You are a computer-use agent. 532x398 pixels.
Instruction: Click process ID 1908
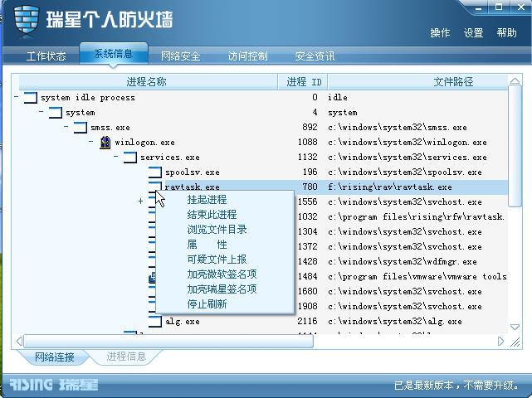pyautogui.click(x=308, y=306)
